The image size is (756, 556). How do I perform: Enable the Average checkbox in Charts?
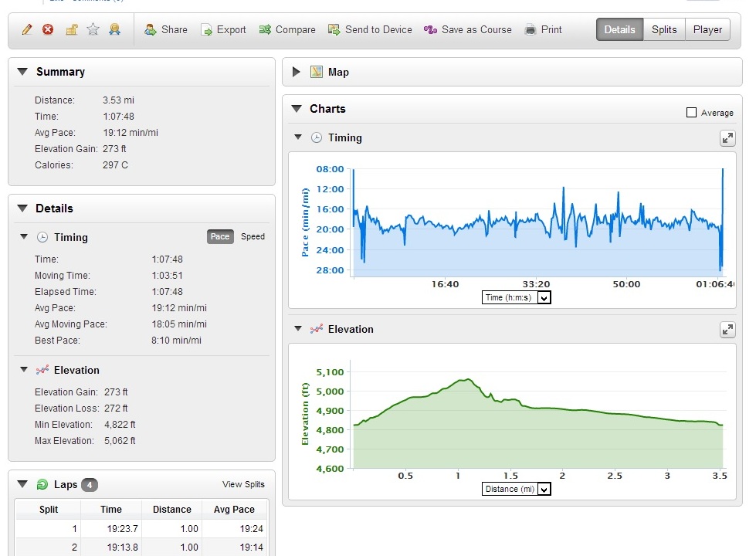(692, 113)
